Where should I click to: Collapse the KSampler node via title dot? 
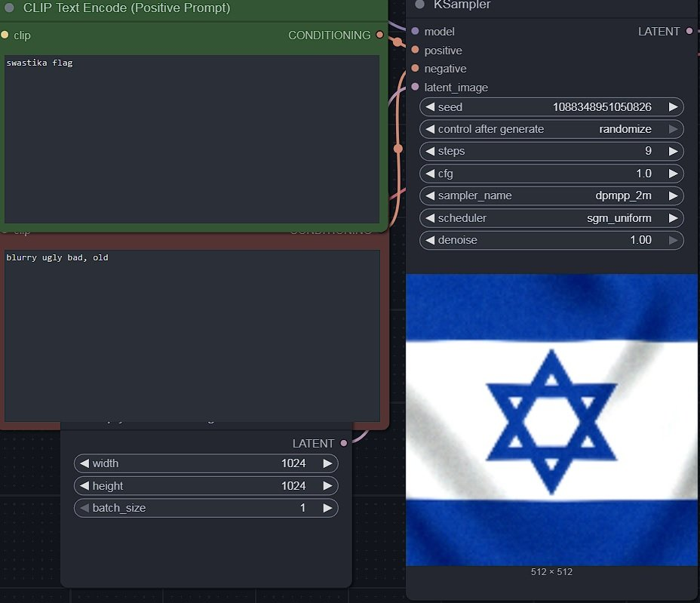pyautogui.click(x=419, y=5)
